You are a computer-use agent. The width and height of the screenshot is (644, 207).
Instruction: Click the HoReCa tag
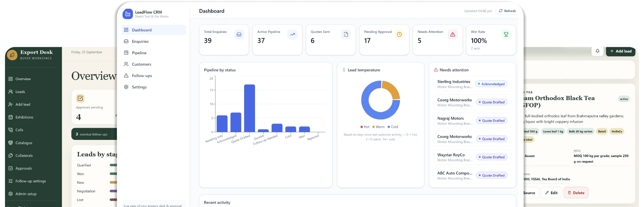[616, 131]
